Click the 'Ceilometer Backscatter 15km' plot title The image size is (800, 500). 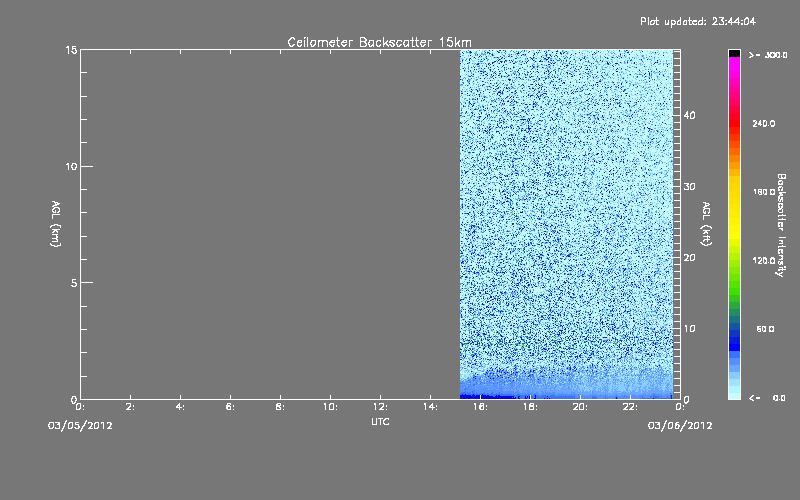point(379,42)
